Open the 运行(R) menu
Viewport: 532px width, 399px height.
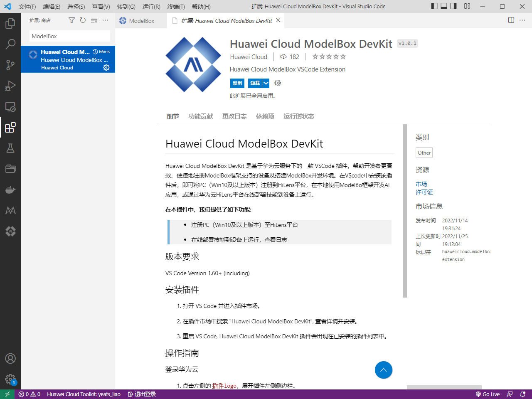point(151,7)
